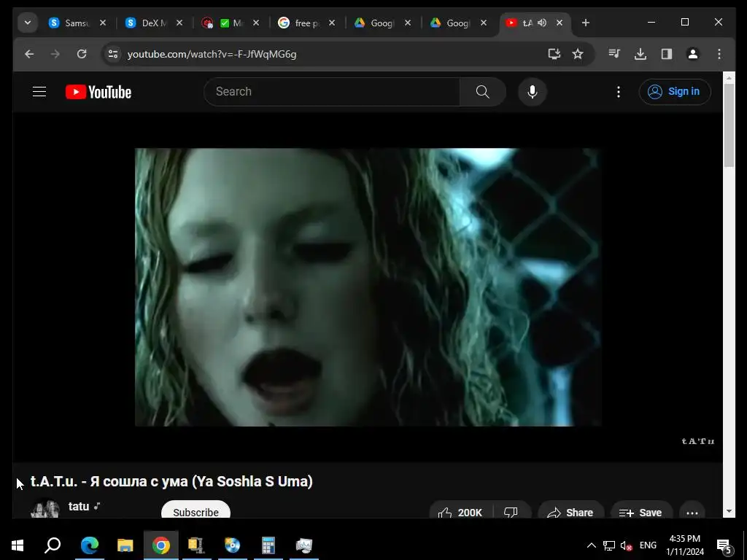The width and height of the screenshot is (747, 560).
Task: Open Chrome's three-dot menu
Action: point(719,54)
